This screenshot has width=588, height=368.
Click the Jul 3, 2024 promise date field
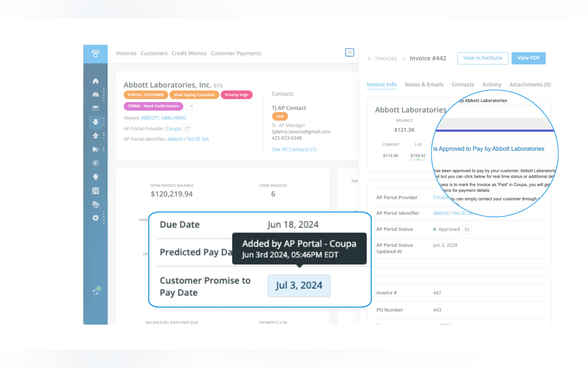pyautogui.click(x=299, y=286)
